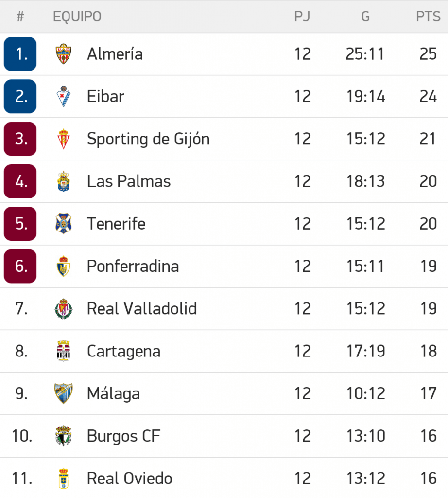
Task: Click the EQUIPO column header
Action: 77,17
